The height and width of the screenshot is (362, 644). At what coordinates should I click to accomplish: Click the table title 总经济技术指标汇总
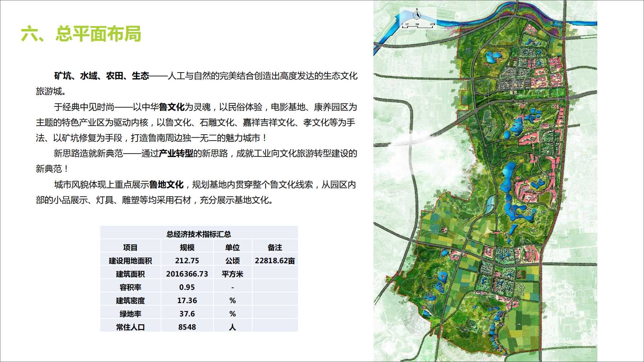(x=199, y=234)
